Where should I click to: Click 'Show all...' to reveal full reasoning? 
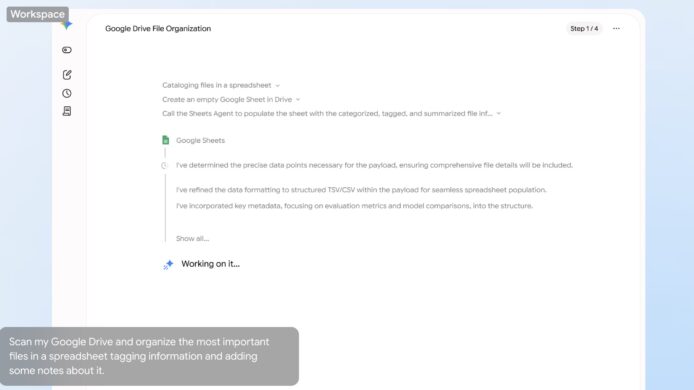click(193, 238)
